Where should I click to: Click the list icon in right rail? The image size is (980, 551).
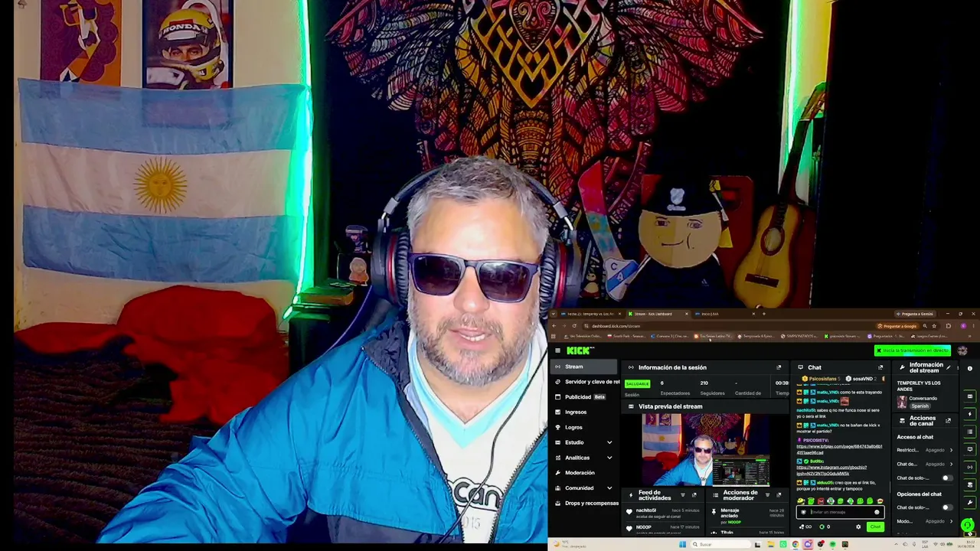tap(970, 432)
